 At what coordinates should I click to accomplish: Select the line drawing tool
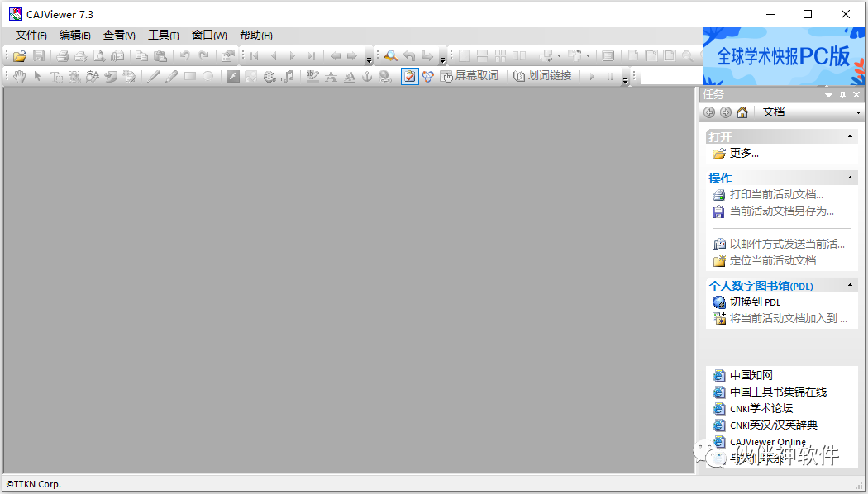click(153, 76)
